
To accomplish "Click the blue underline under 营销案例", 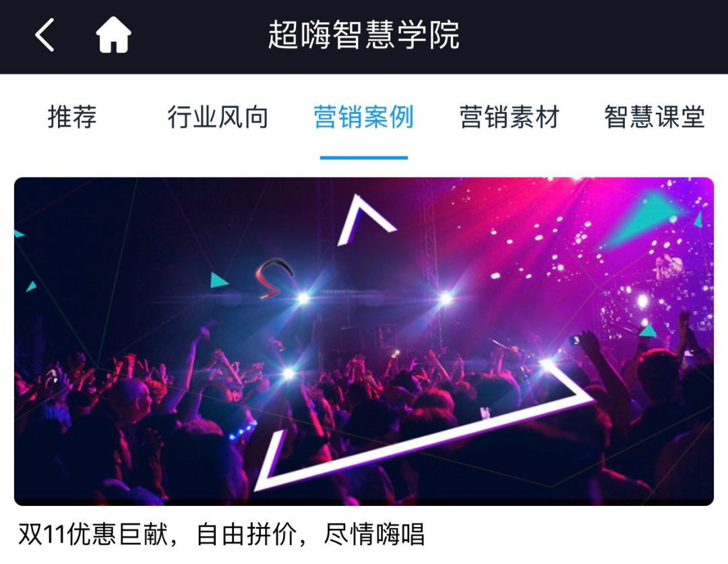I will pos(364,158).
